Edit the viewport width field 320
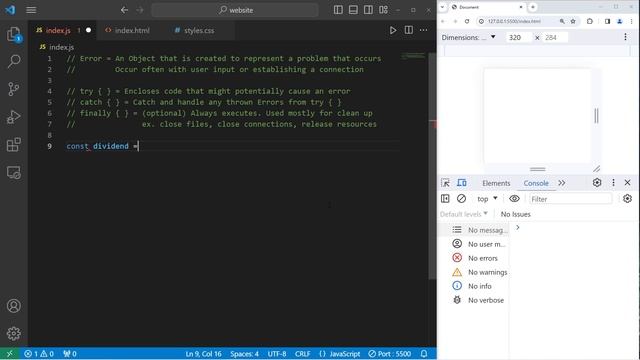This screenshot has width=640, height=360. 518,38
